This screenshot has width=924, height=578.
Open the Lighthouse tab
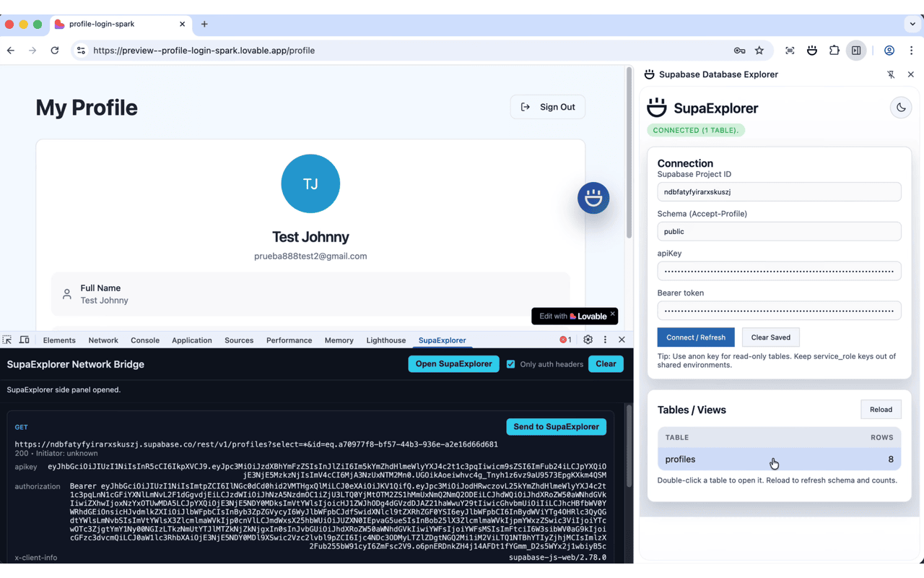pos(386,340)
